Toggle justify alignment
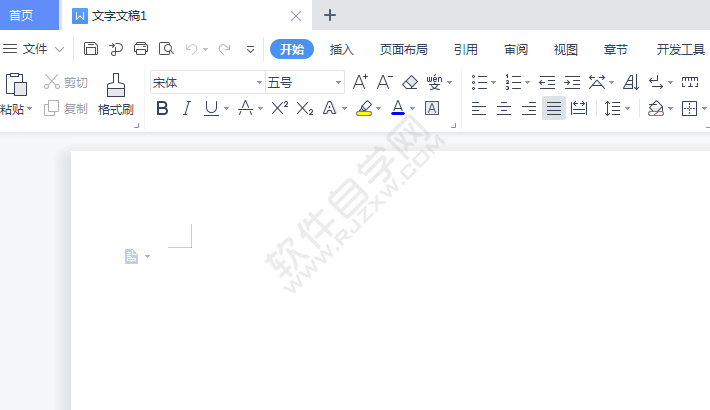 tap(554, 108)
